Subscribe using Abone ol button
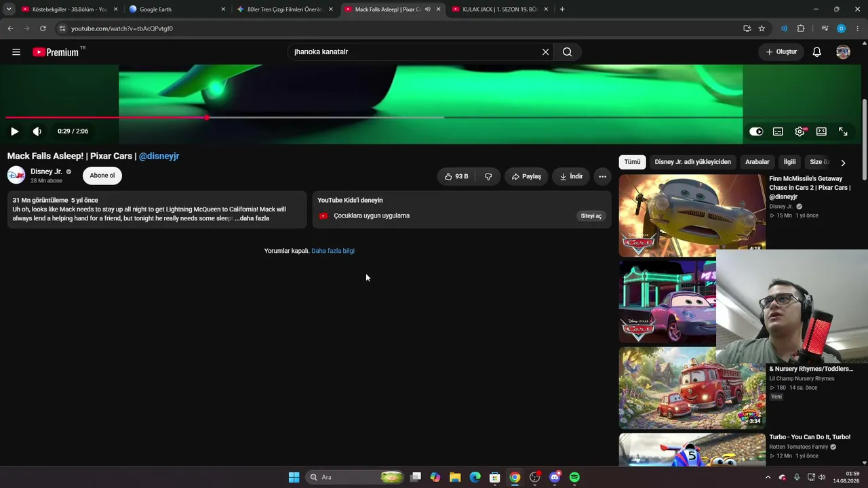This screenshot has height=488, width=868. tap(102, 176)
